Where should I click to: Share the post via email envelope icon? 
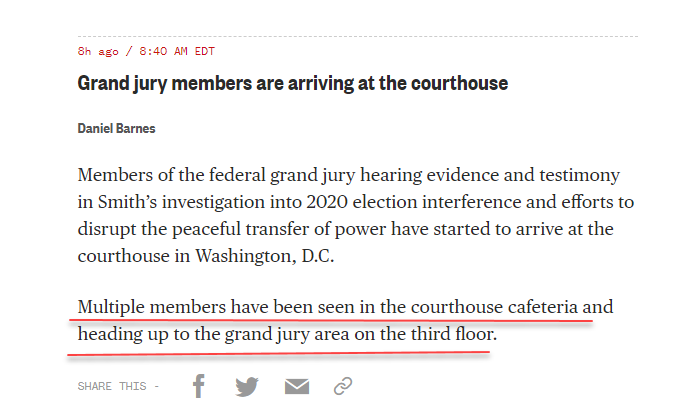[297, 386]
